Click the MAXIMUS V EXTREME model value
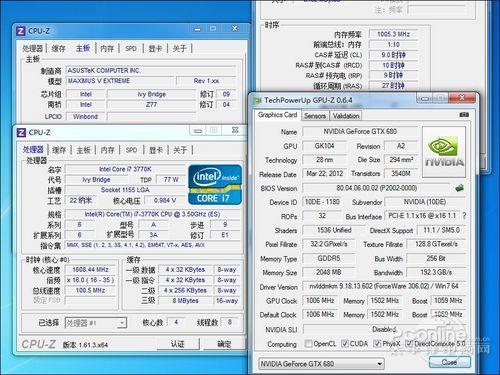 pyautogui.click(x=120, y=81)
